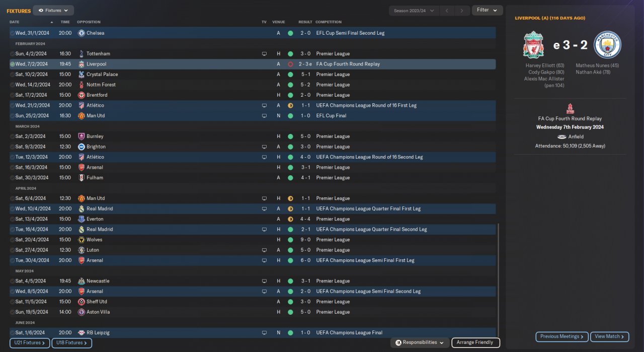Toggle the tick icon beside Sat, 2/3/2024
Image resolution: width=644 pixels, height=352 pixels.
point(13,136)
